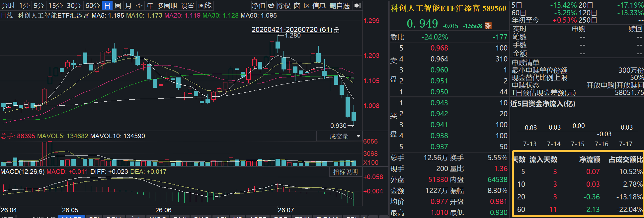Click the 指标说明 button on the MACD panel
This screenshot has height=218, width=644.
coord(346,172)
